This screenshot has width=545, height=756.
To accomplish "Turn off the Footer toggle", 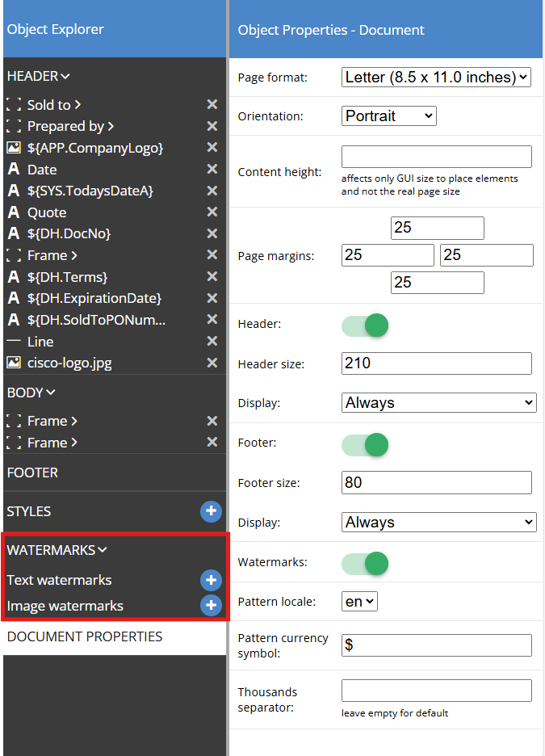I will pos(365,444).
